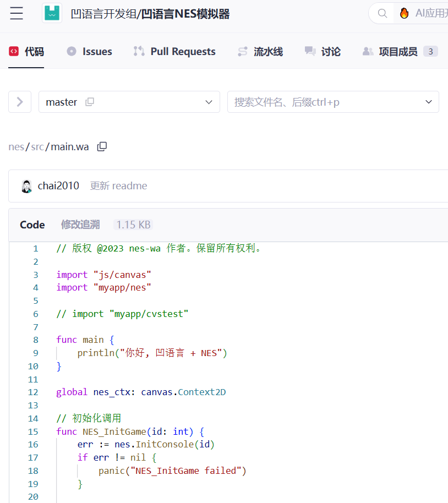Expand the file search dropdown chevron
Image resolution: width=448 pixels, height=503 pixels.
coord(429,102)
